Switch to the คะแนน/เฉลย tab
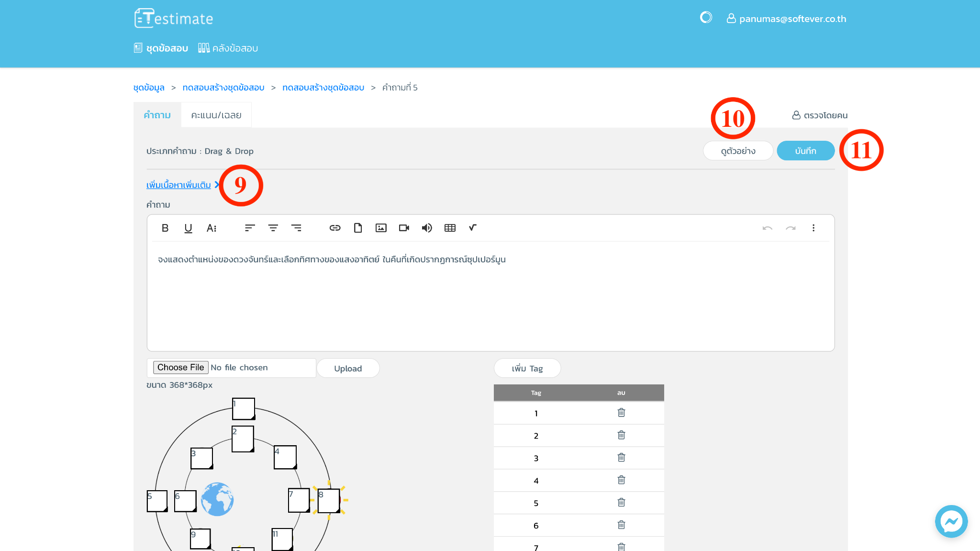The image size is (980, 551). click(x=216, y=115)
